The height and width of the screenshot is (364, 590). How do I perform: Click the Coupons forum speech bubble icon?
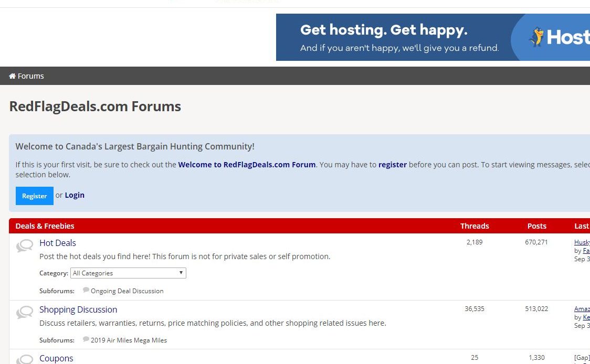(25, 359)
